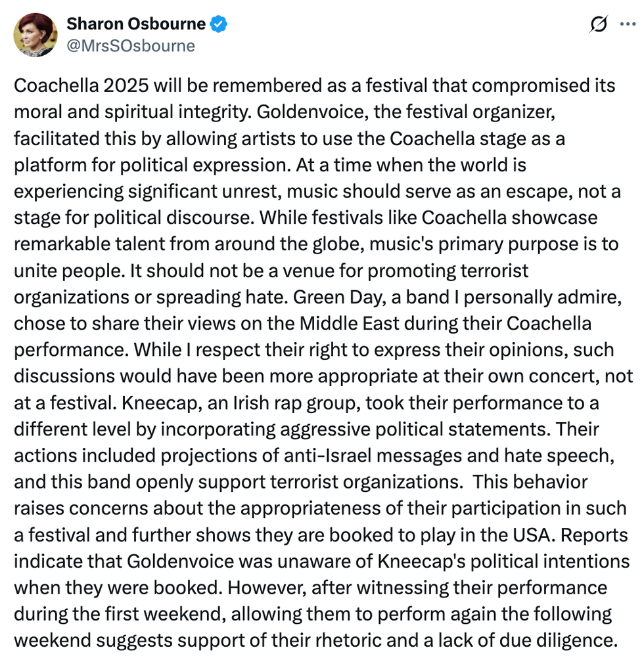The image size is (644, 656).
Task: Click the blue verified checkmark badge
Action: pyautogui.click(x=219, y=25)
